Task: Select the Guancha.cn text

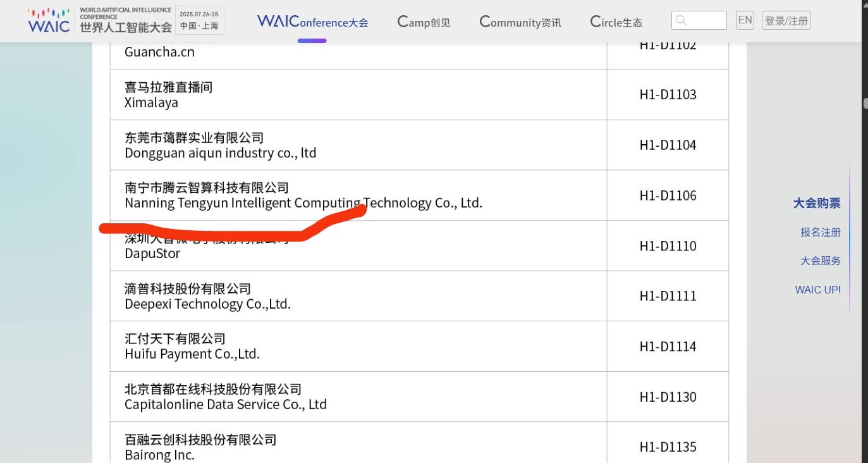Action: pos(159,52)
